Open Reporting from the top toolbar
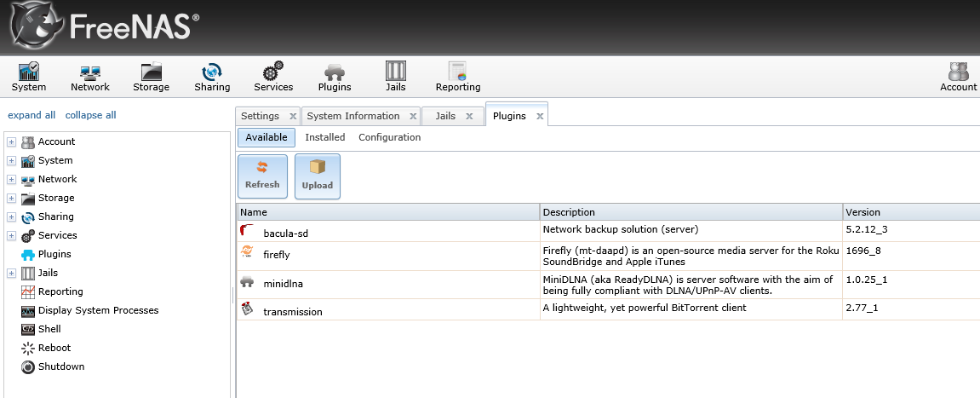Viewport: 980px width, 398px height. click(458, 77)
